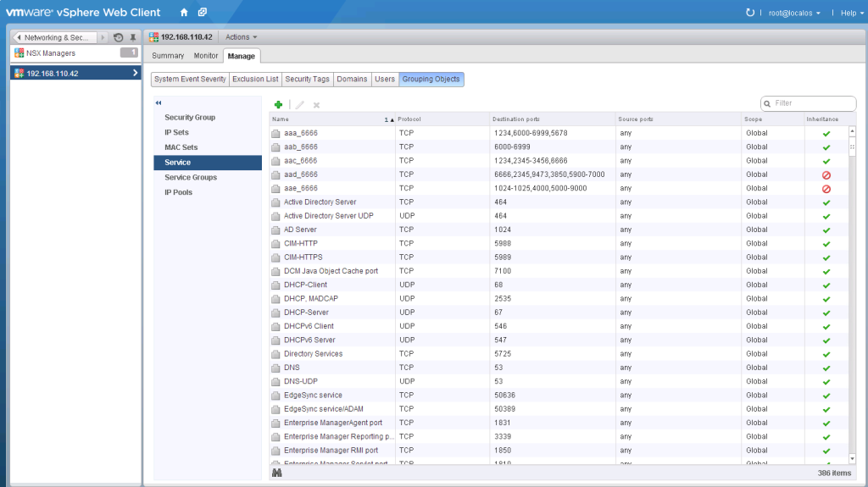This screenshot has height=487, width=868.
Task: Sort by Scope column header
Action: 773,119
